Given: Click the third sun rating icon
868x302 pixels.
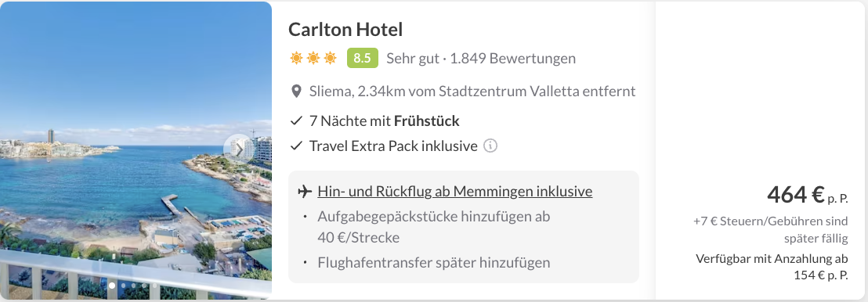Looking at the screenshot, I should coord(330,58).
